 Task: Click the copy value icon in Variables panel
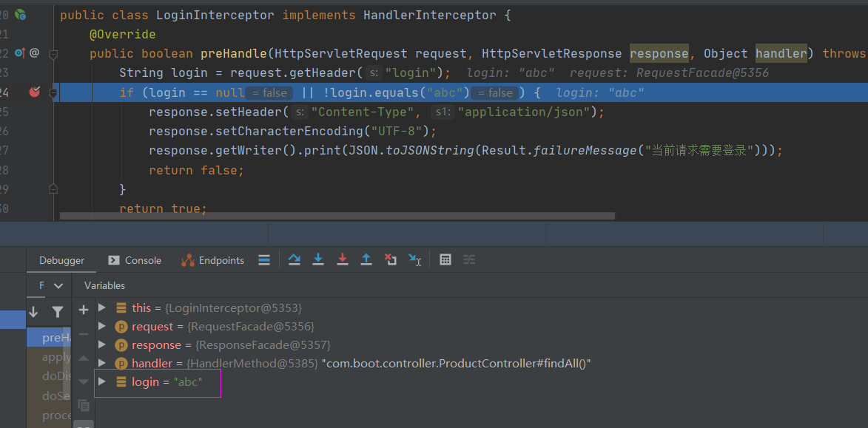click(84, 405)
